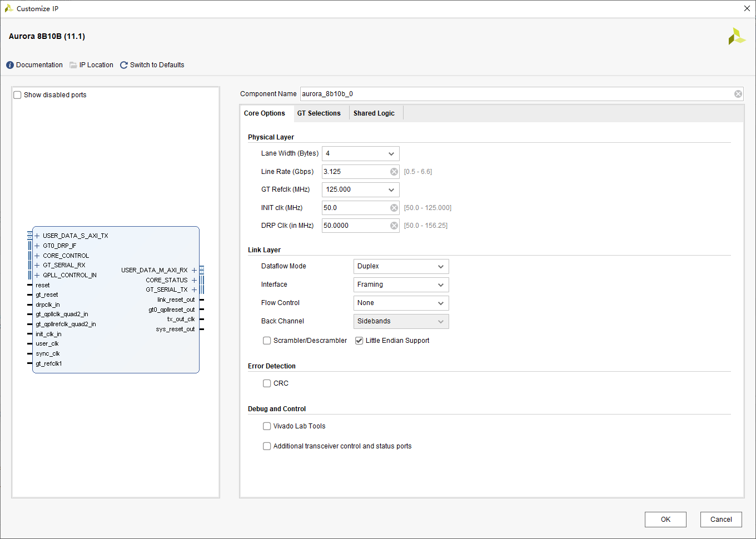Screen dimensions: 756x539
Task: Select user_clk port in diagram
Action: tap(47, 344)
